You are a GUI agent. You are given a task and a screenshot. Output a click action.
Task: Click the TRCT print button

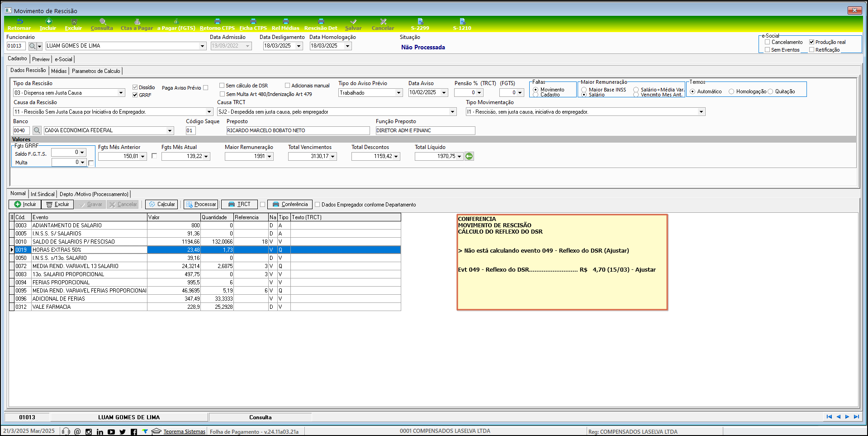point(240,204)
